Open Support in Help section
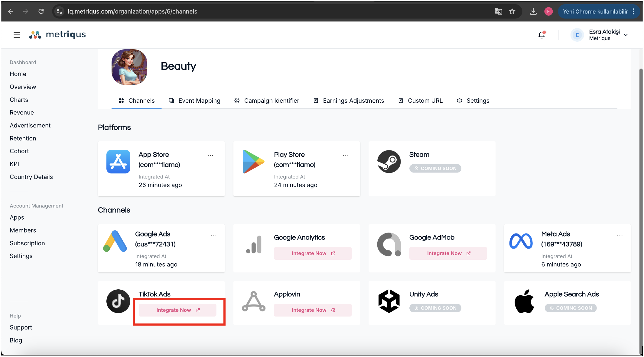Screen dimensions: 644x357 (x=21, y=327)
